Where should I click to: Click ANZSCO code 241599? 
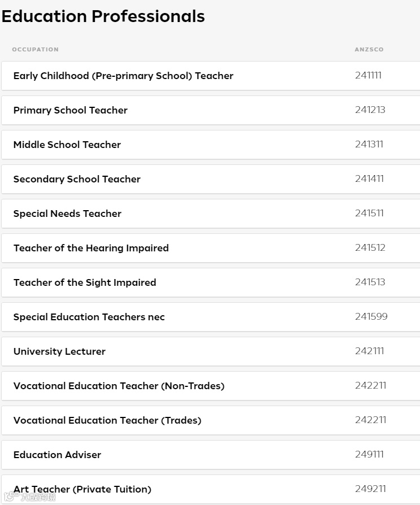pyautogui.click(x=371, y=316)
